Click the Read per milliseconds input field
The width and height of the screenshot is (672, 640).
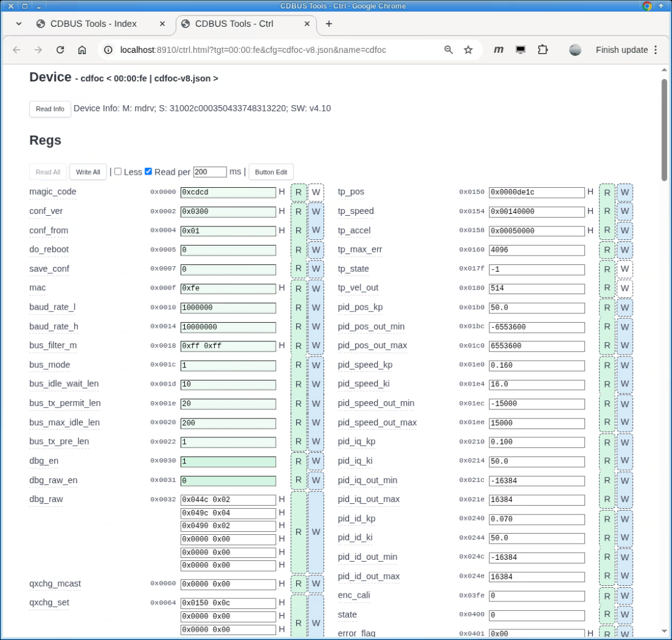(x=210, y=172)
